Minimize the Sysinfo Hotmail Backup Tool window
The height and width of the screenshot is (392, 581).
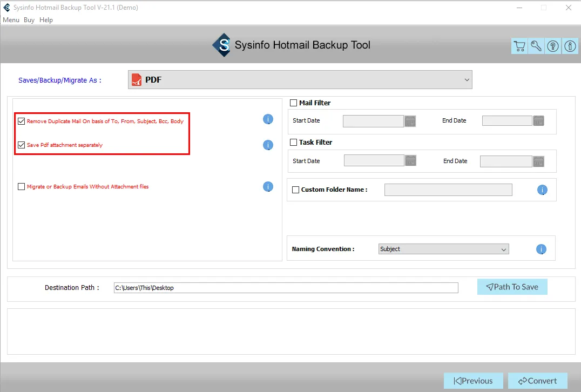519,8
